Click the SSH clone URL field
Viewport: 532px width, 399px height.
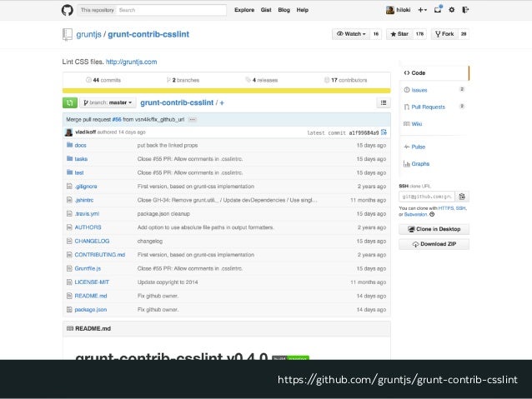[x=426, y=197]
